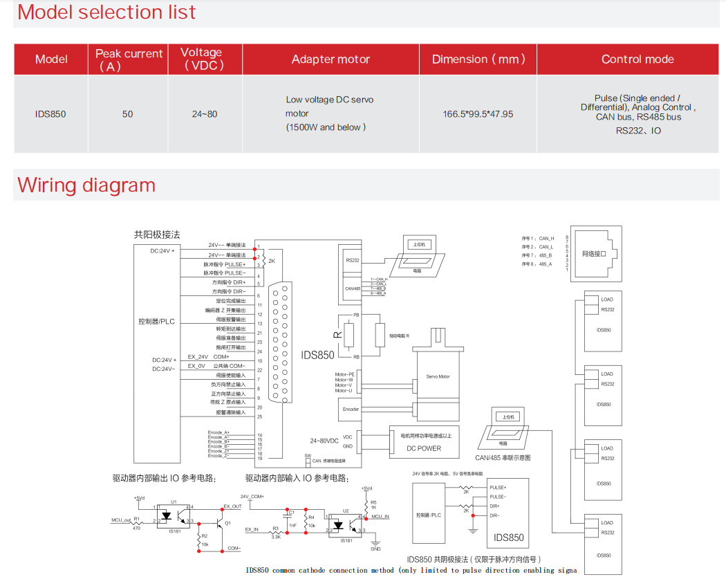Click the Adapter motor column header

(331, 59)
